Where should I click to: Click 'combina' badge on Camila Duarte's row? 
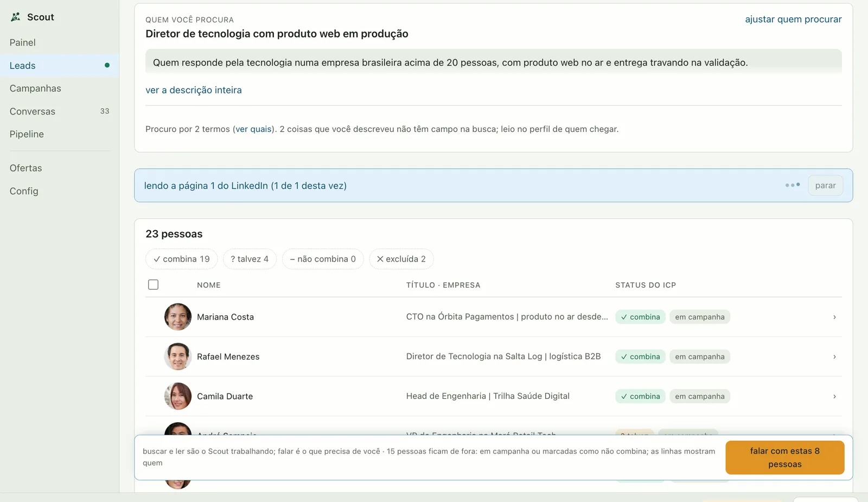(x=640, y=396)
